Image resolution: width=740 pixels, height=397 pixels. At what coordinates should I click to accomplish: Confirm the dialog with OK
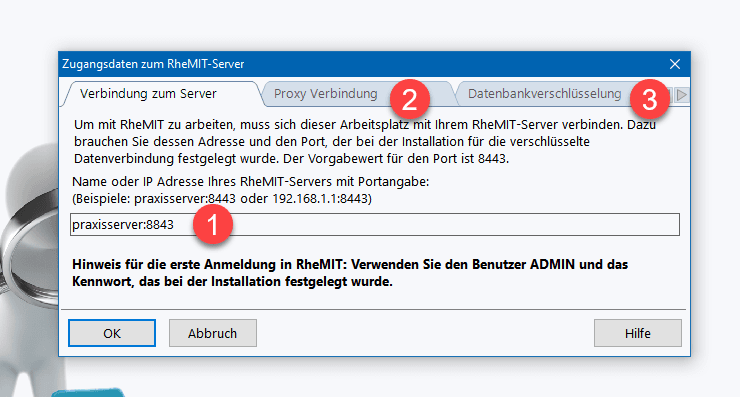point(112,333)
